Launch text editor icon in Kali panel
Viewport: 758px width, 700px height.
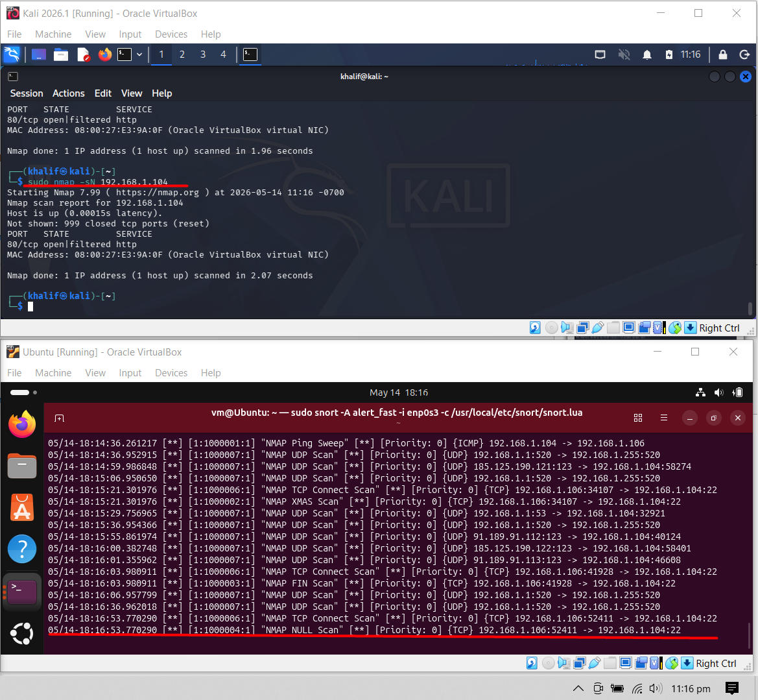coord(83,54)
